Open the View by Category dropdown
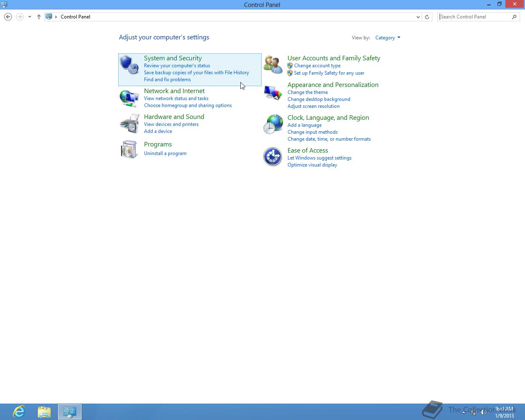Image resolution: width=525 pixels, height=420 pixels. [x=388, y=38]
